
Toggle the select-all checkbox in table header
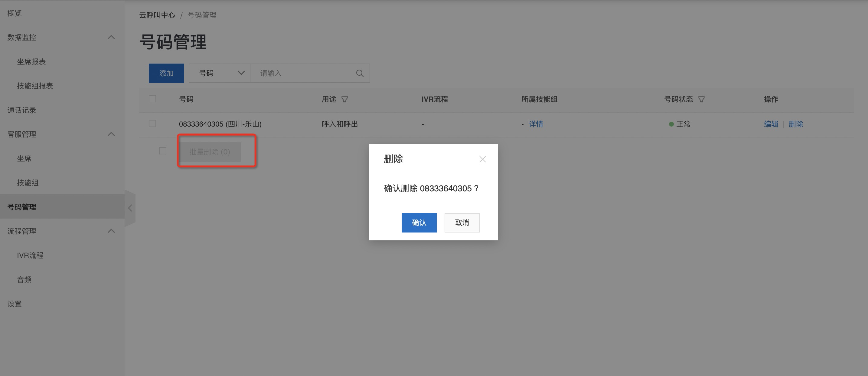(152, 99)
